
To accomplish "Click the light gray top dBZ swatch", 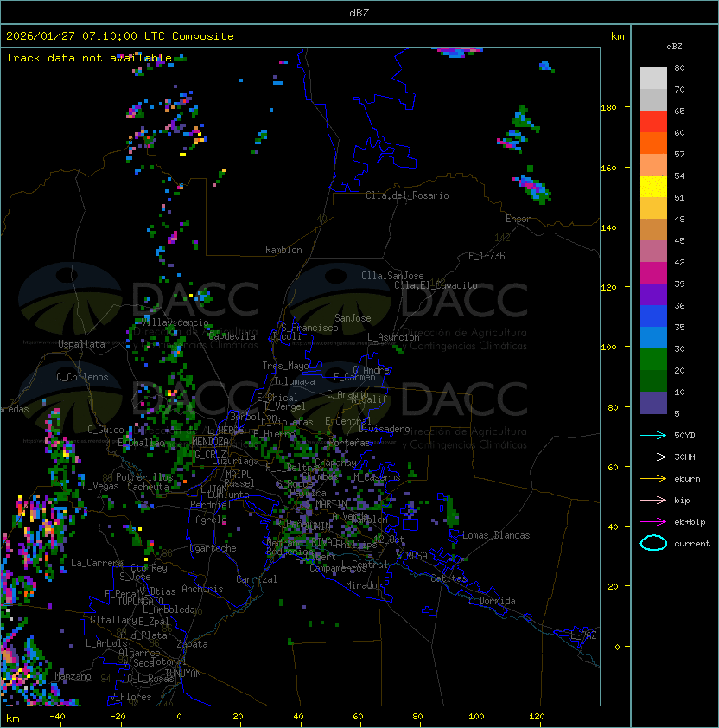I will point(653,78).
